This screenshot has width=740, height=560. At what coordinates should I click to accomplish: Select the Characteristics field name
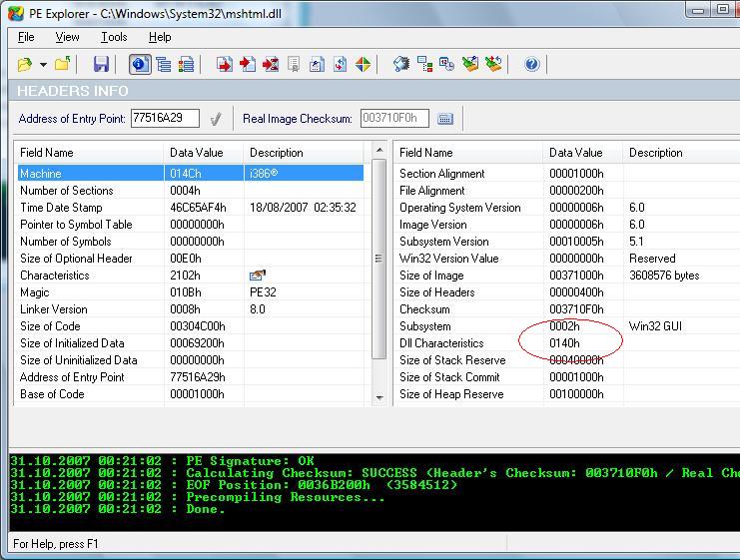tap(54, 276)
